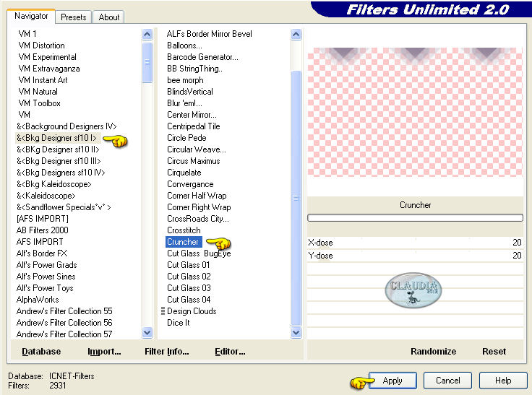Open Filter Info... dialog
This screenshot has width=532, height=395.
pos(166,351)
